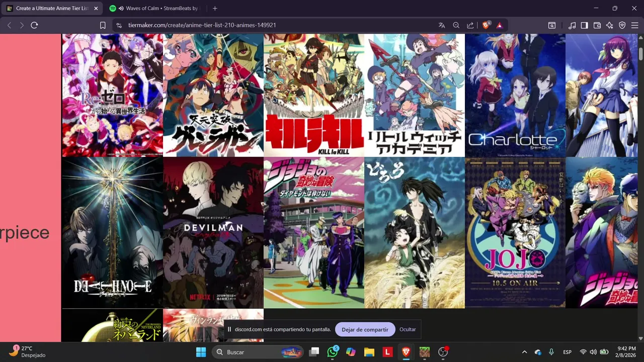This screenshot has height=362, width=644.
Task: Select the Gurren Lagann poster
Action: 213,95
